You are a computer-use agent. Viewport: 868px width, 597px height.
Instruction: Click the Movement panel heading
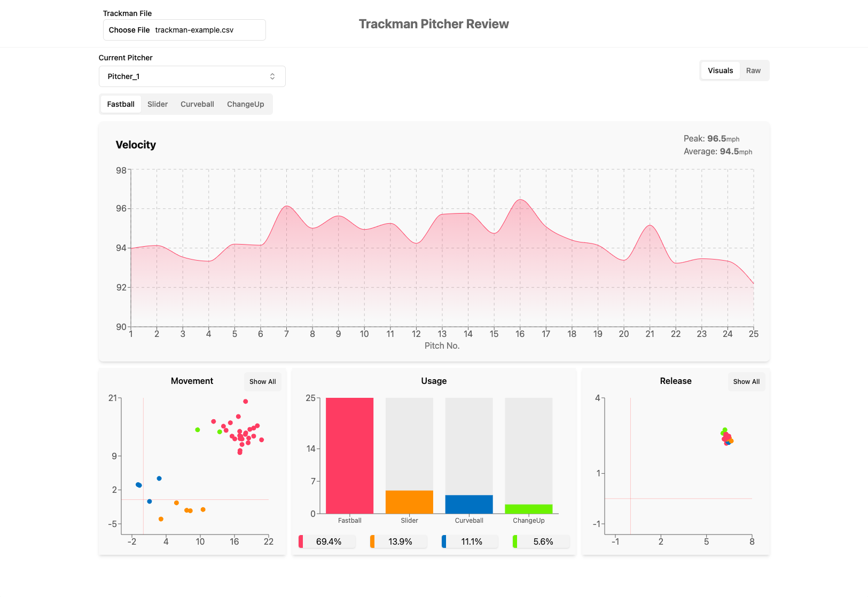(192, 381)
